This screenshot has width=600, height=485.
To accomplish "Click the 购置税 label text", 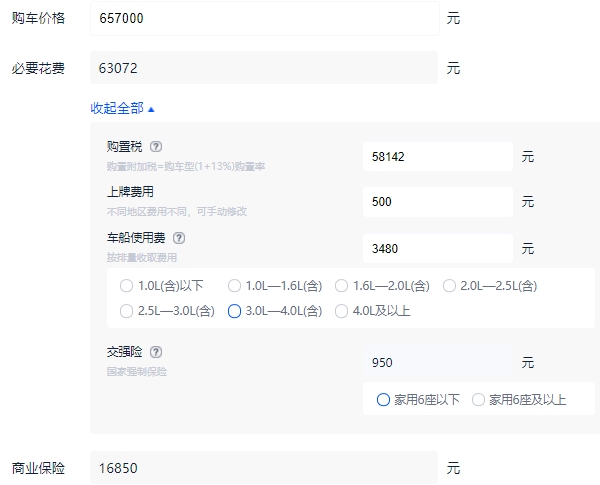I will tap(125, 147).
